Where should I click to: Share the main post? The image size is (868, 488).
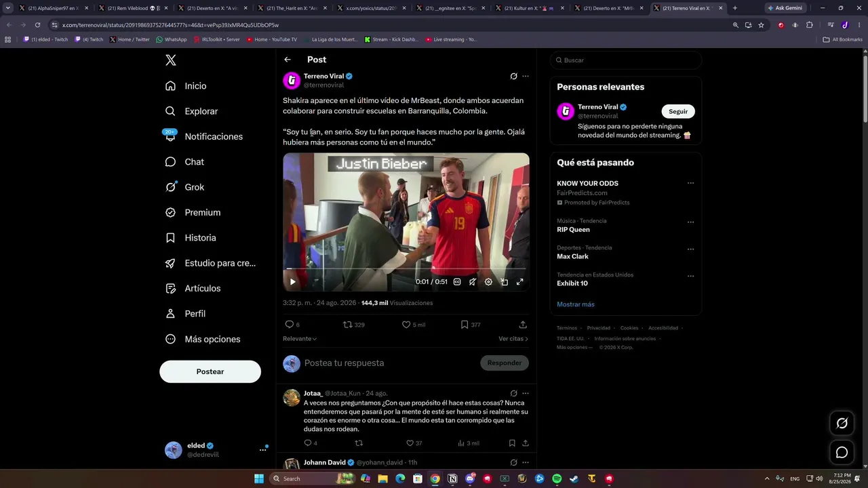(523, 325)
